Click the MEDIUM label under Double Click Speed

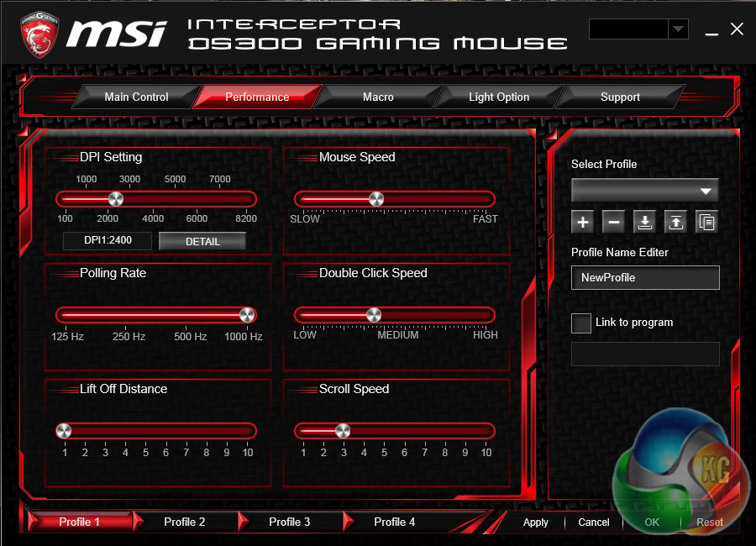pyautogui.click(x=398, y=334)
